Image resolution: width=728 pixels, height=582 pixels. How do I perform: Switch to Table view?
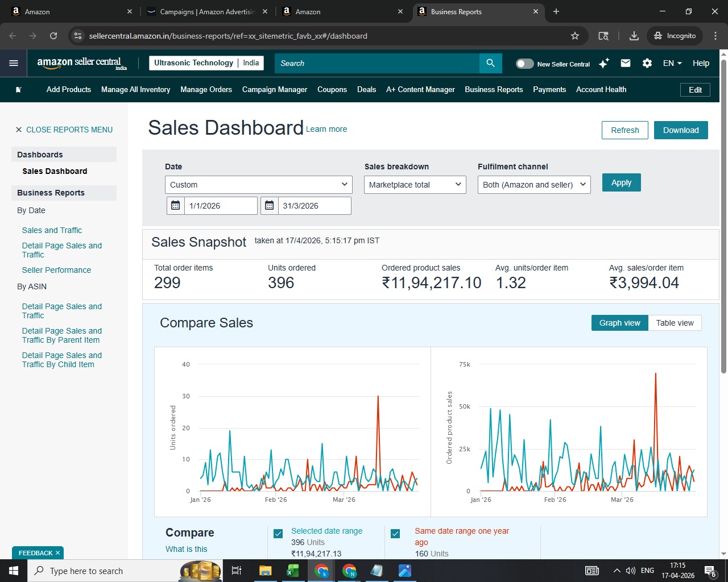(675, 323)
